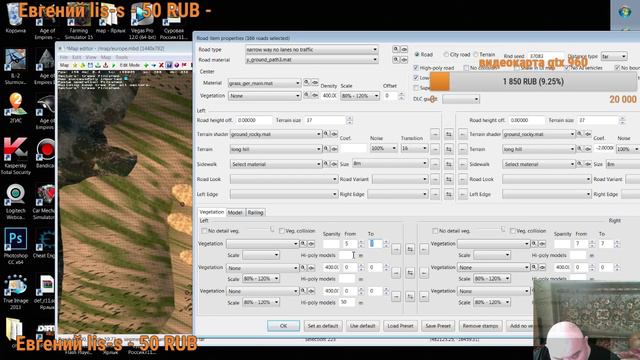Image resolution: width=640 pixels, height=360 pixels.
Task: Switch to the Vegetation tab
Action: tap(211, 212)
